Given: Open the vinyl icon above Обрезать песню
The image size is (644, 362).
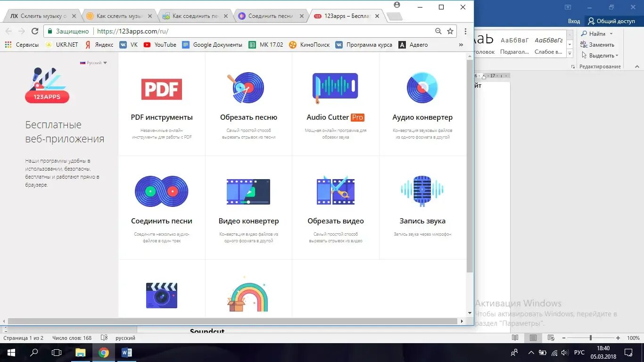Looking at the screenshot, I should [245, 88].
